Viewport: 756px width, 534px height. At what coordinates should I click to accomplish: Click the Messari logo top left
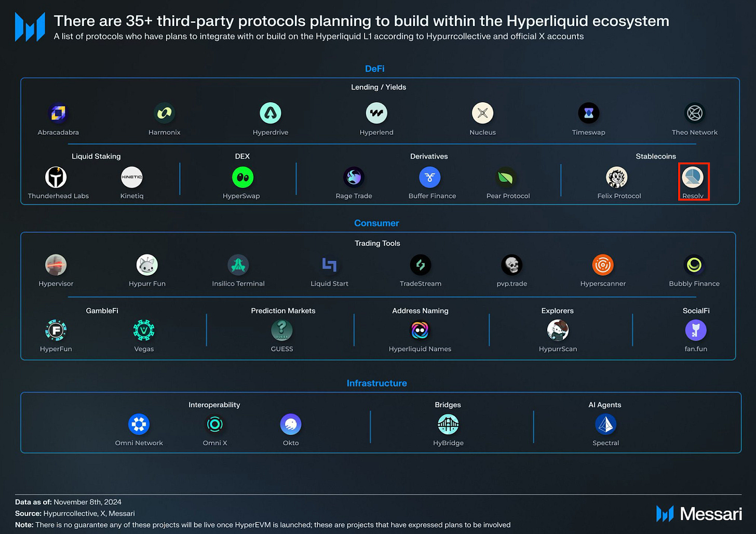coord(30,26)
